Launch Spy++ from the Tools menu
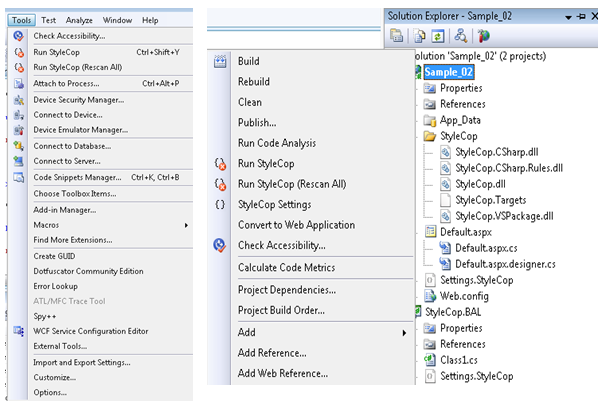604x405 pixels. (45, 316)
